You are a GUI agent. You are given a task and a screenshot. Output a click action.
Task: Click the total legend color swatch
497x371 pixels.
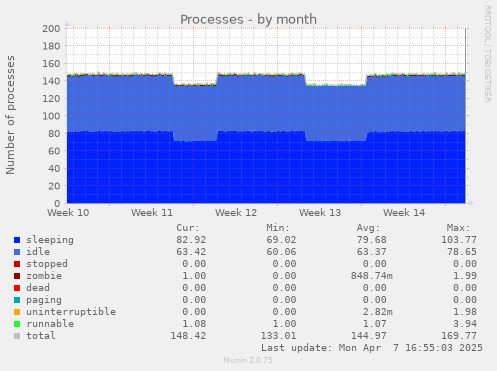17,336
